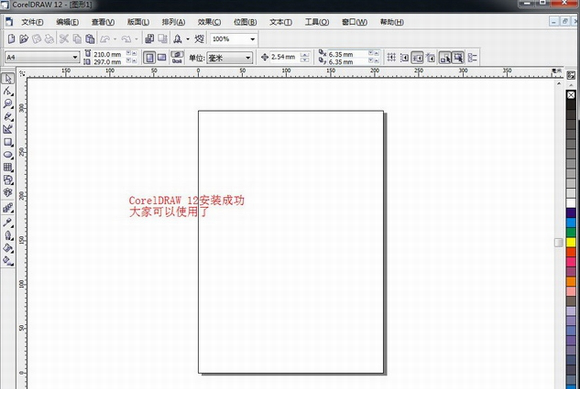Toggle treat as filled option
Viewport: 580px width, 404px height.
(x=458, y=57)
